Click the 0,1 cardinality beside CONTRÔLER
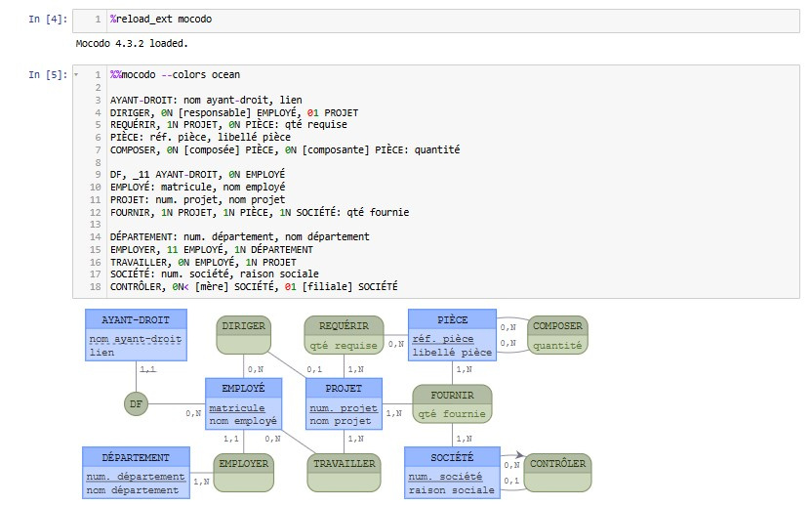This screenshot has height=505, width=812. (x=511, y=482)
